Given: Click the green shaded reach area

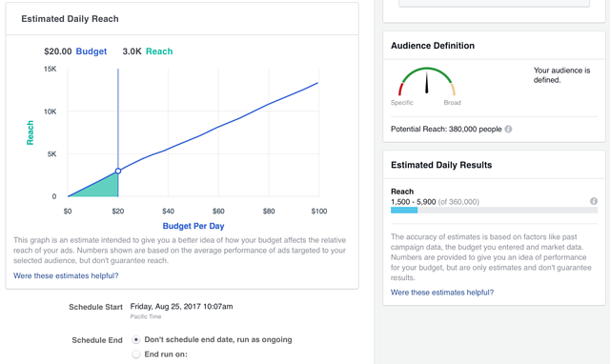Looking at the screenshot, I should pos(102,188).
